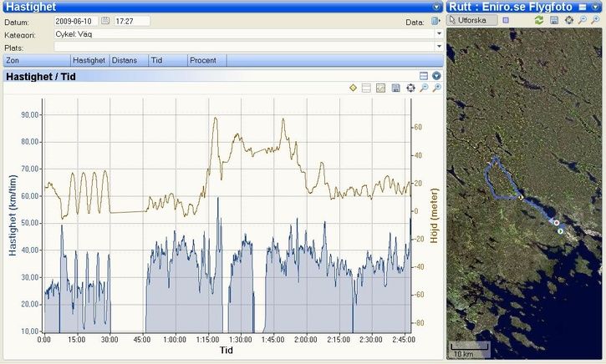This screenshot has width=606, height=364.
Task: Save the route map image
Action: [x=554, y=19]
